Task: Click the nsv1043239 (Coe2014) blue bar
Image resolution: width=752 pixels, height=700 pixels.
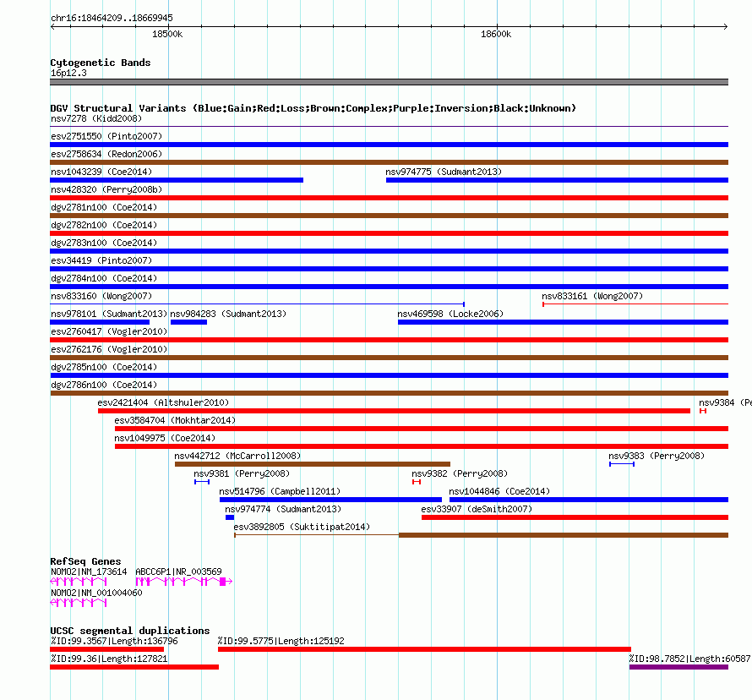Action: point(177,180)
